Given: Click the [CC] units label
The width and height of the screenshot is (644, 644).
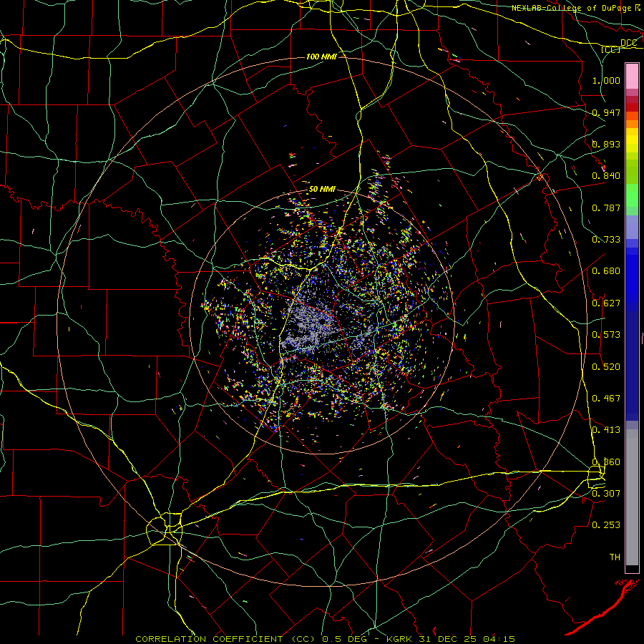Looking at the screenshot, I should (x=611, y=49).
